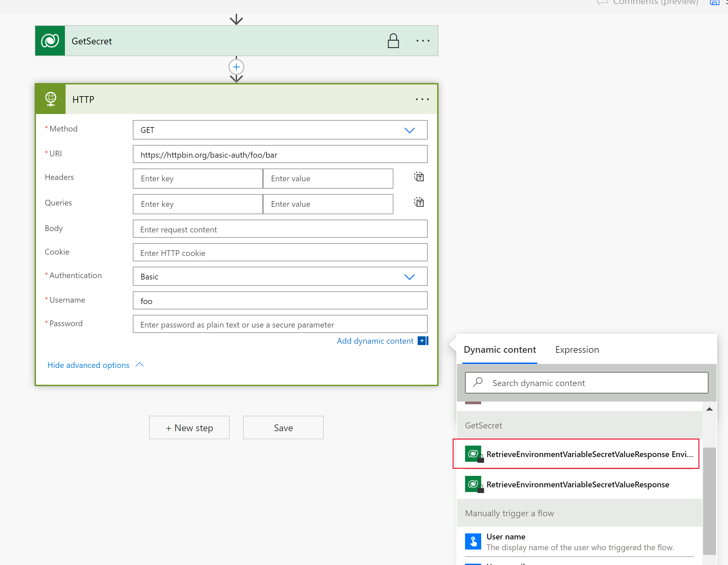The height and width of the screenshot is (565, 728).
Task: Click the ellipsis menu on HTTP action
Action: pyautogui.click(x=422, y=99)
